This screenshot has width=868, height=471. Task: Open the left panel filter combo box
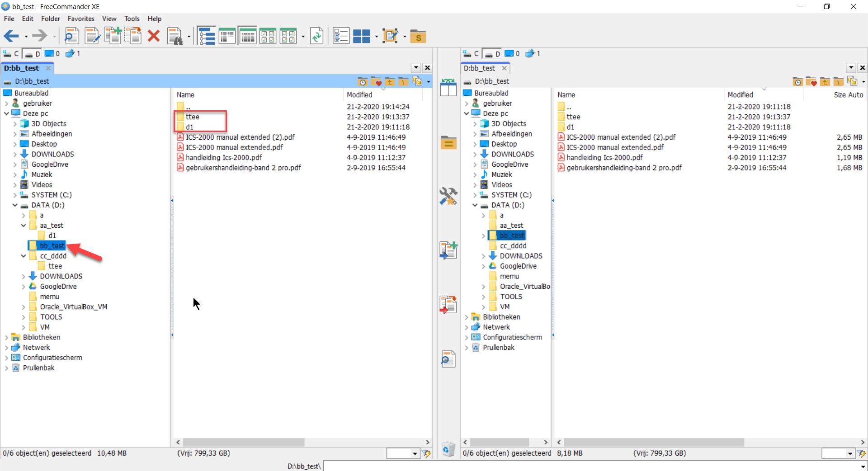[x=403, y=453]
